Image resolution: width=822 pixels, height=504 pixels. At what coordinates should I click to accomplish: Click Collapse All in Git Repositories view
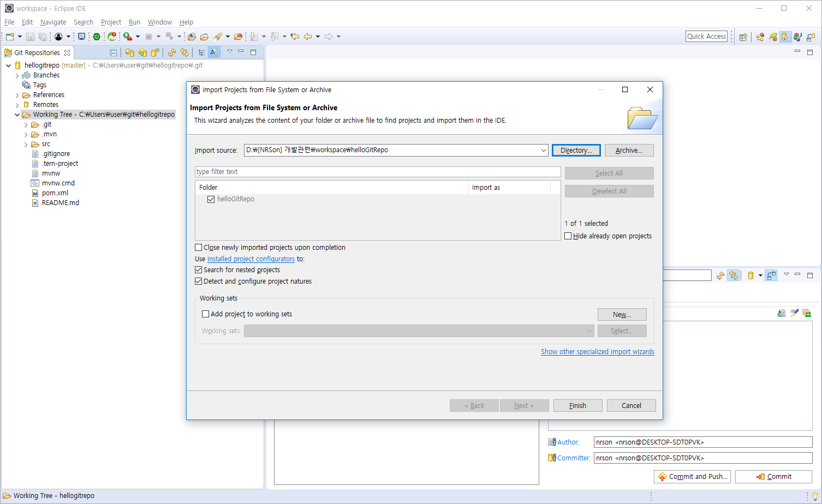pos(113,53)
